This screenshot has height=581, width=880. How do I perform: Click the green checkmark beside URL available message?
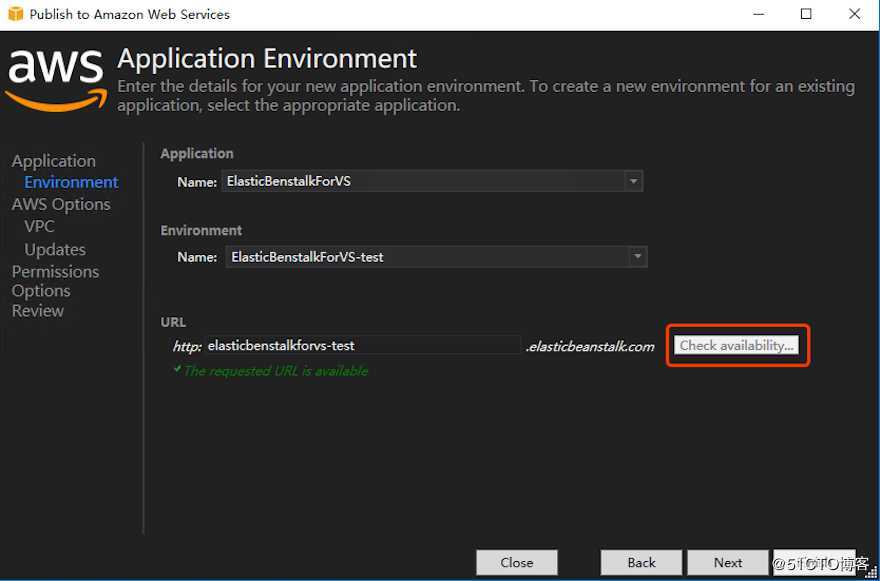click(177, 369)
